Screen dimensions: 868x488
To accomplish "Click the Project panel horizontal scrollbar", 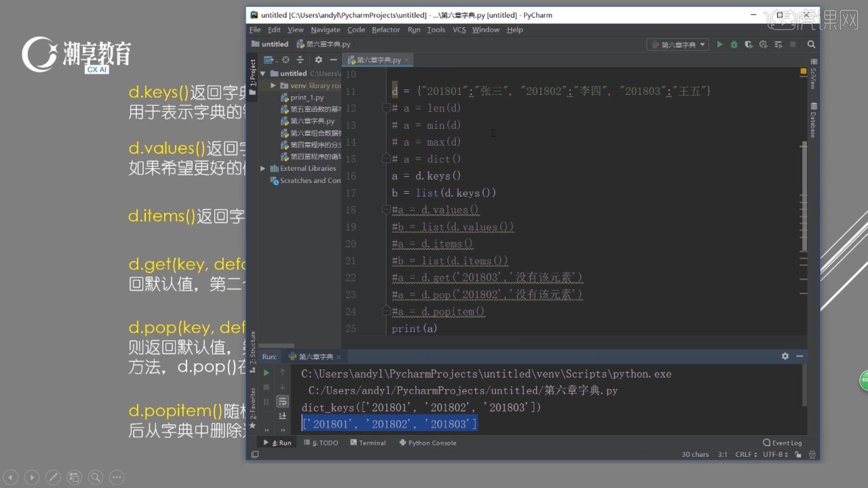I will pyautogui.click(x=276, y=346).
